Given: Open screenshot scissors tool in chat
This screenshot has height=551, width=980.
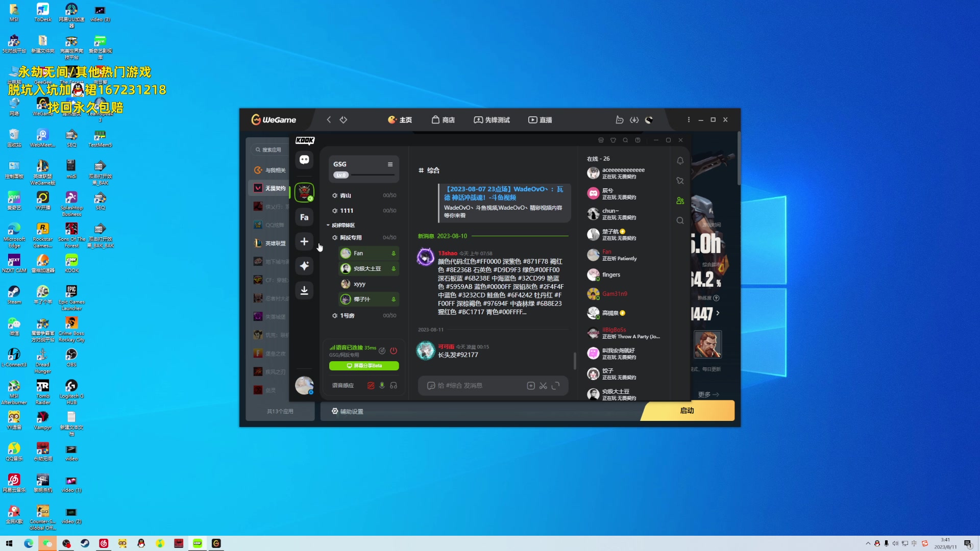Looking at the screenshot, I should point(543,386).
